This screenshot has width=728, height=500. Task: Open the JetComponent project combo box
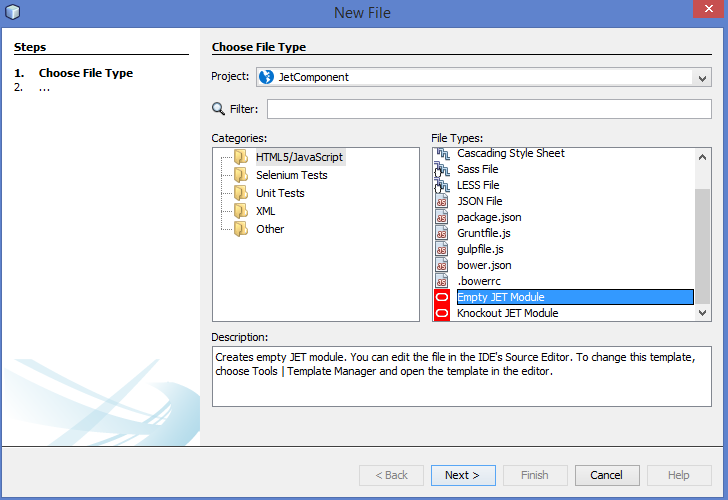483,77
